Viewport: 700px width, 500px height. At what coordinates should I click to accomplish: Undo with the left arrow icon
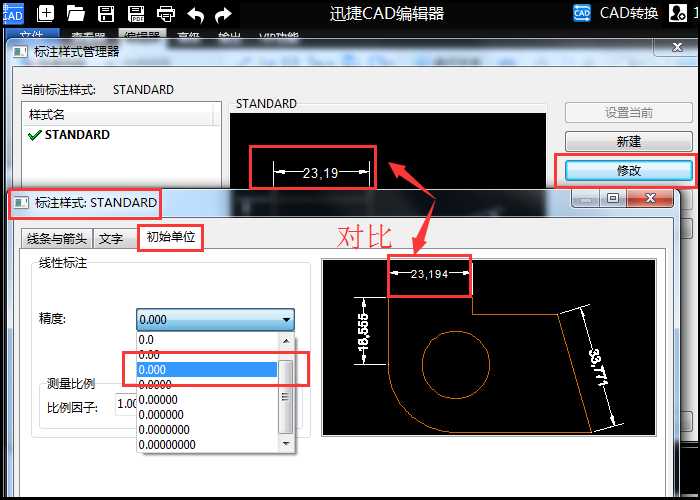pyautogui.click(x=196, y=15)
